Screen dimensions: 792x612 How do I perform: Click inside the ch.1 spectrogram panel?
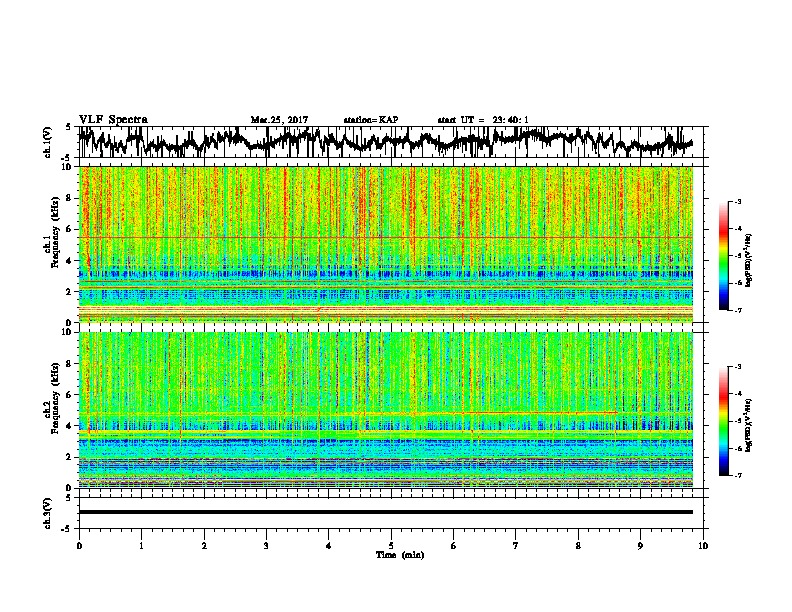[x=385, y=244]
